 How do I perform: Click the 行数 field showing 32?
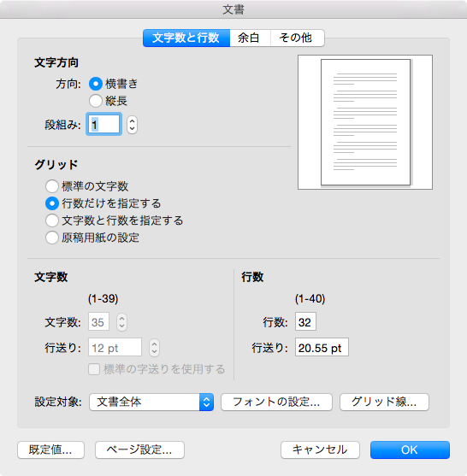(305, 321)
